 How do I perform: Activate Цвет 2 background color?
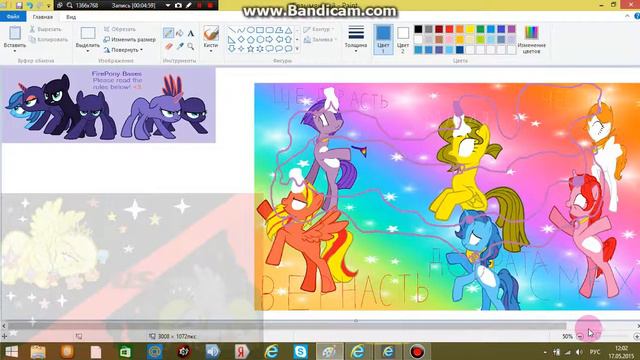(403, 40)
